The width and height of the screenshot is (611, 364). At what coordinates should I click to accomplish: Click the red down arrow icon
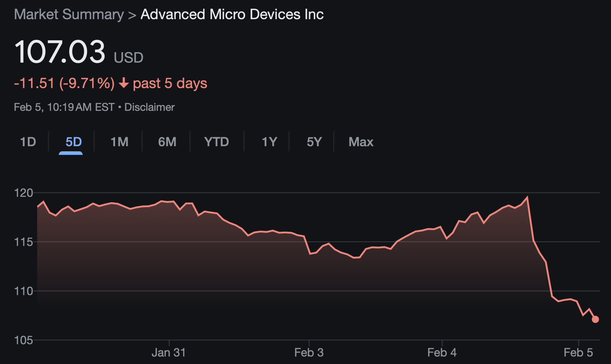click(123, 83)
